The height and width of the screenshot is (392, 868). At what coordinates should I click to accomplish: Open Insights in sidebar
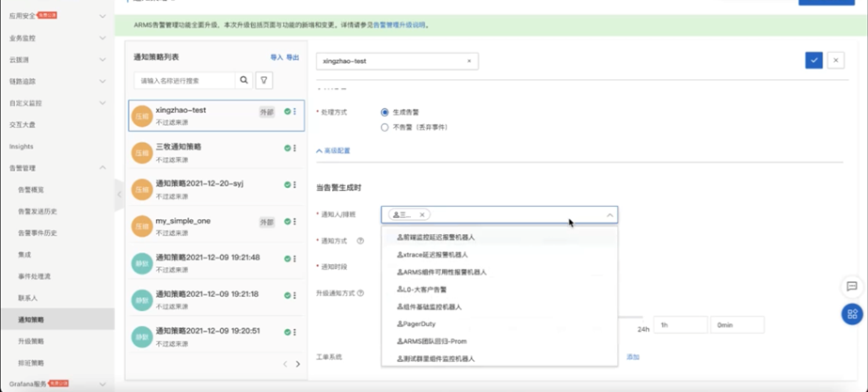pyautogui.click(x=21, y=147)
